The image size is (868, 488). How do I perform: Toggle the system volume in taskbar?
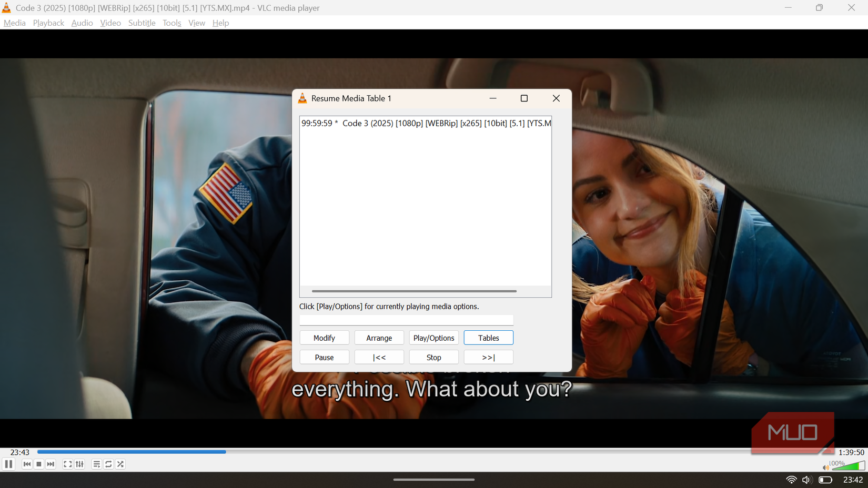click(x=806, y=480)
